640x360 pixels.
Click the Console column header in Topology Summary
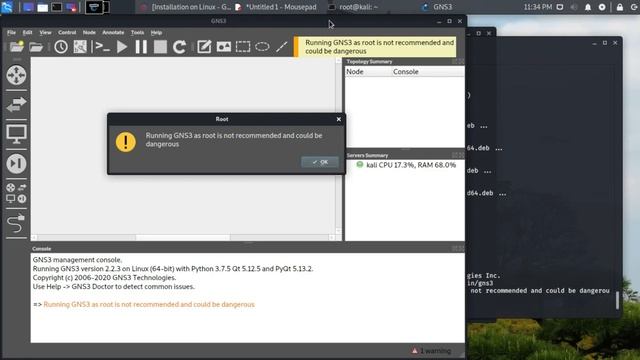tap(428, 71)
